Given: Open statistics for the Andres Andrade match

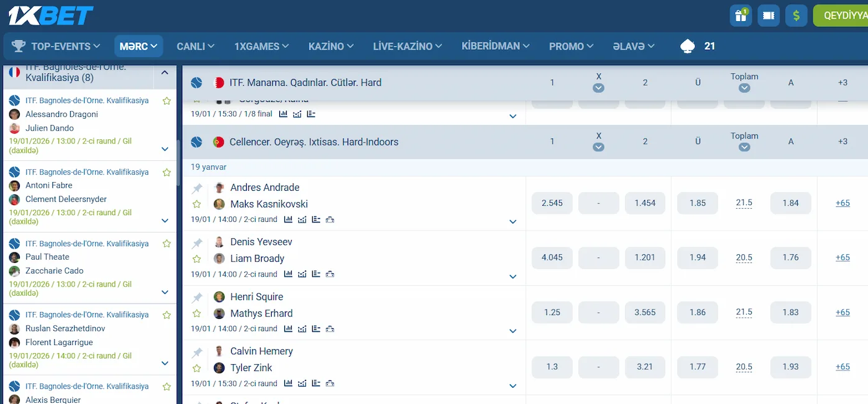Looking at the screenshot, I should point(288,219).
